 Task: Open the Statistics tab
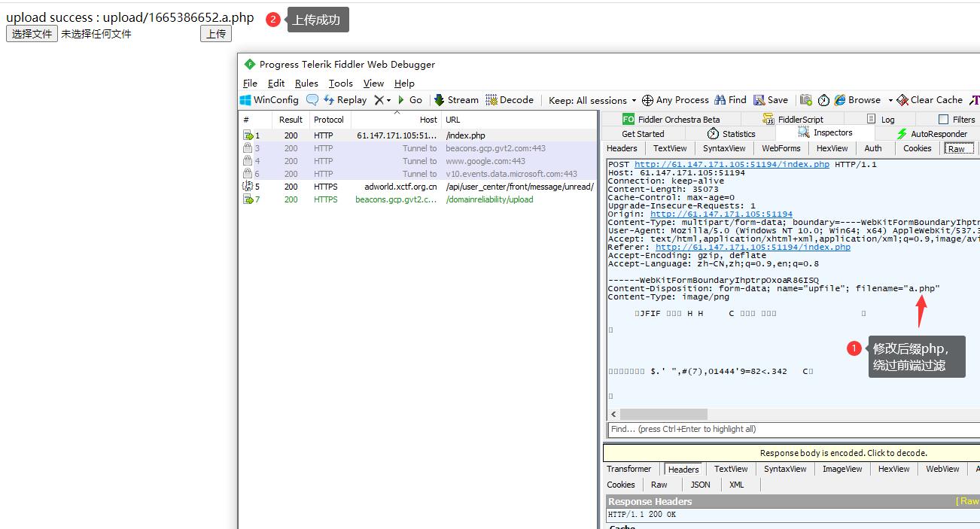[731, 134]
